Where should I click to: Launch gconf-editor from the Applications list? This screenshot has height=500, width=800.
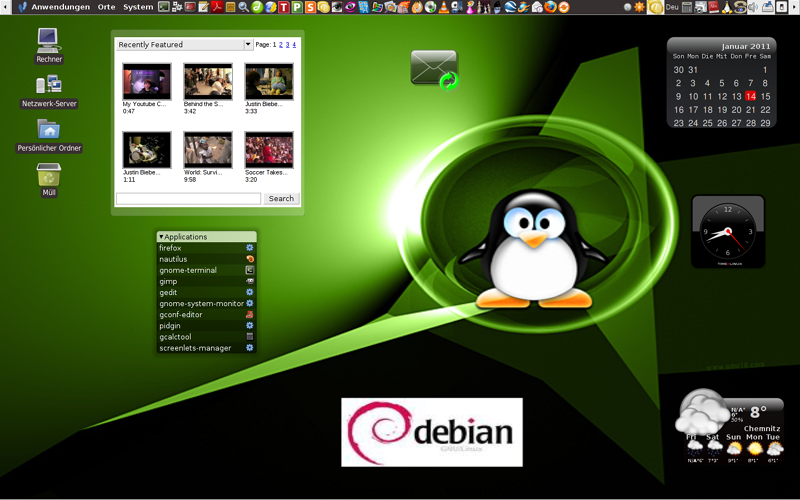tap(206, 315)
